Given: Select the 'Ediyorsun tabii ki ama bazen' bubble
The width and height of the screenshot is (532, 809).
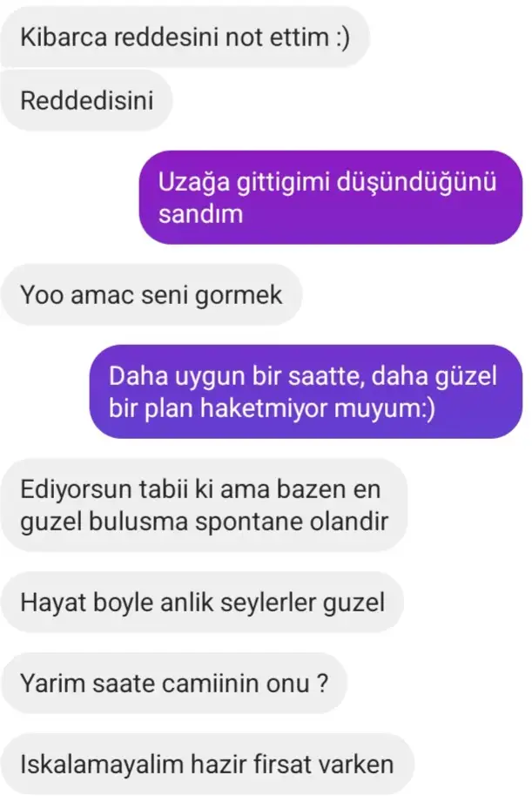Looking at the screenshot, I should coord(204,505).
